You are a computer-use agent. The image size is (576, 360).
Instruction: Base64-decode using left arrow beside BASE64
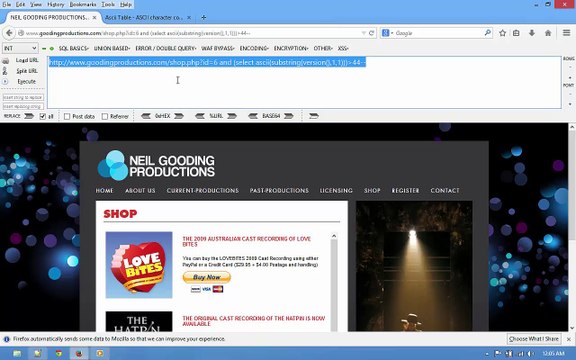click(253, 116)
